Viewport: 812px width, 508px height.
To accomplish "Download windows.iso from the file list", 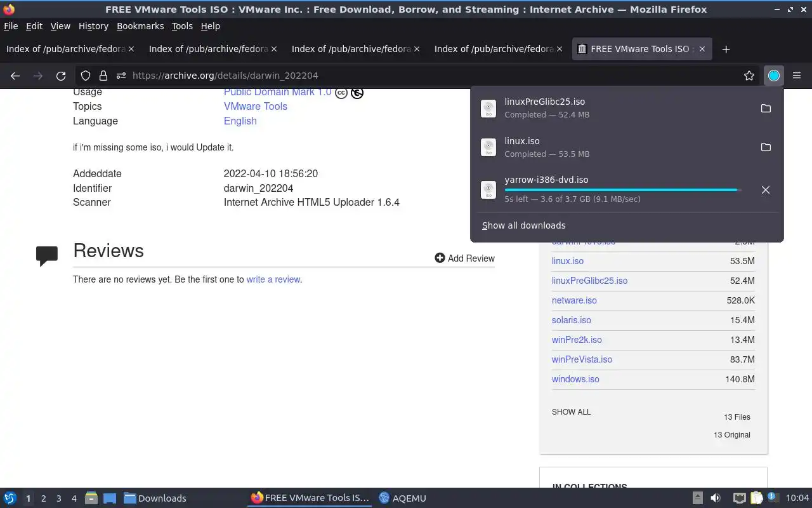I will (575, 379).
